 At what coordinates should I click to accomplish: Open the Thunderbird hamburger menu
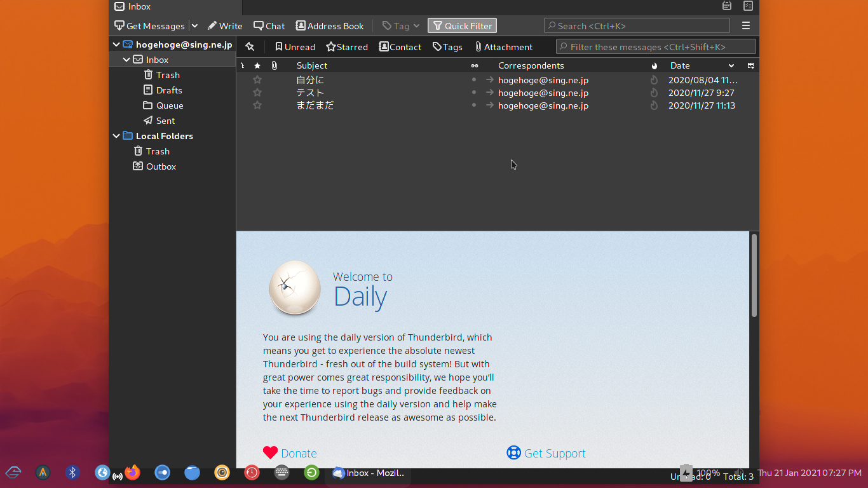pyautogui.click(x=746, y=26)
